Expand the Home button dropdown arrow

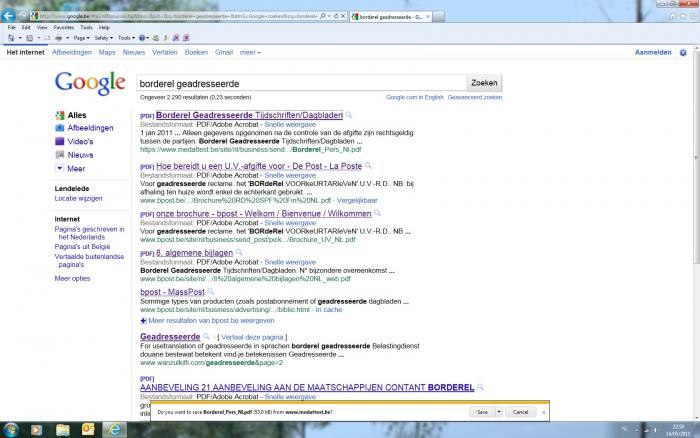(20, 38)
